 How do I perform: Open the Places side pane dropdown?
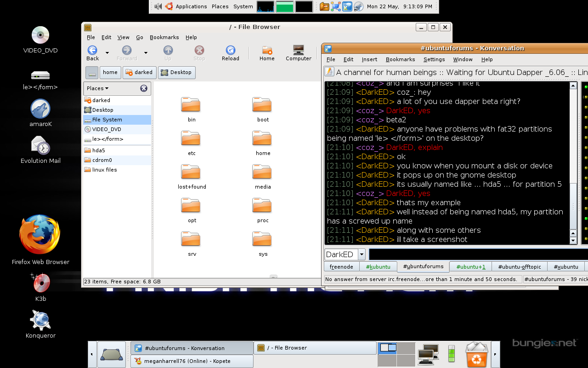click(98, 88)
